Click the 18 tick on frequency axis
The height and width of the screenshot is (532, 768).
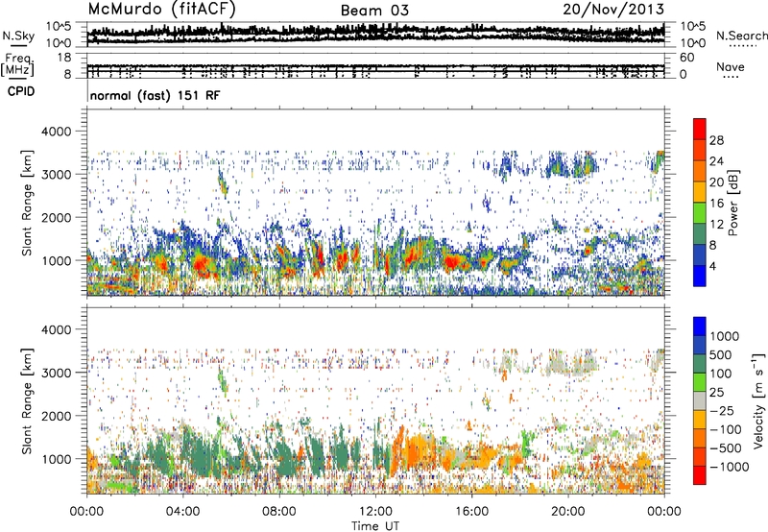click(x=64, y=58)
